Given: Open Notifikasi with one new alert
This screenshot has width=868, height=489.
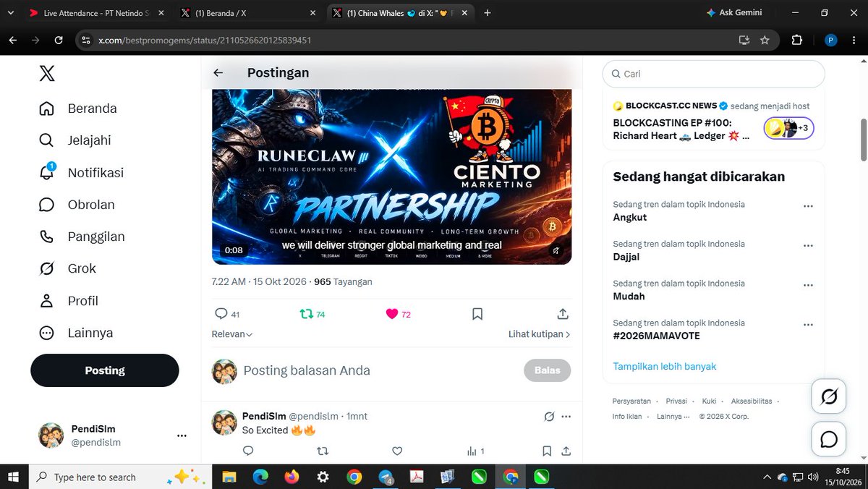Looking at the screenshot, I should [x=81, y=172].
